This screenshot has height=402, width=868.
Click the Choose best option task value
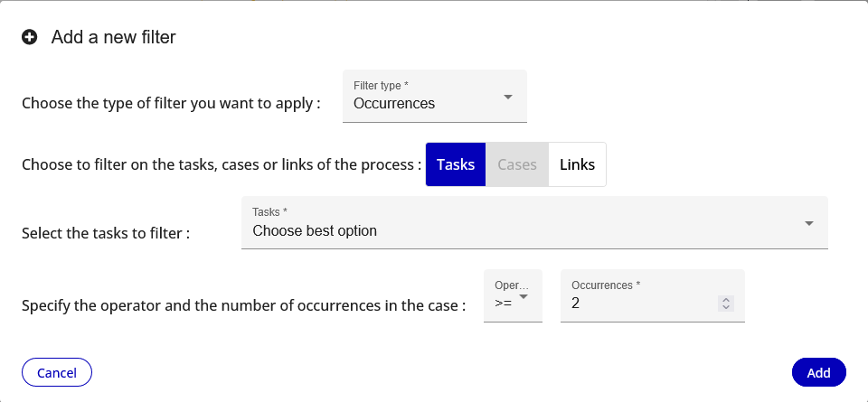pyautogui.click(x=315, y=230)
